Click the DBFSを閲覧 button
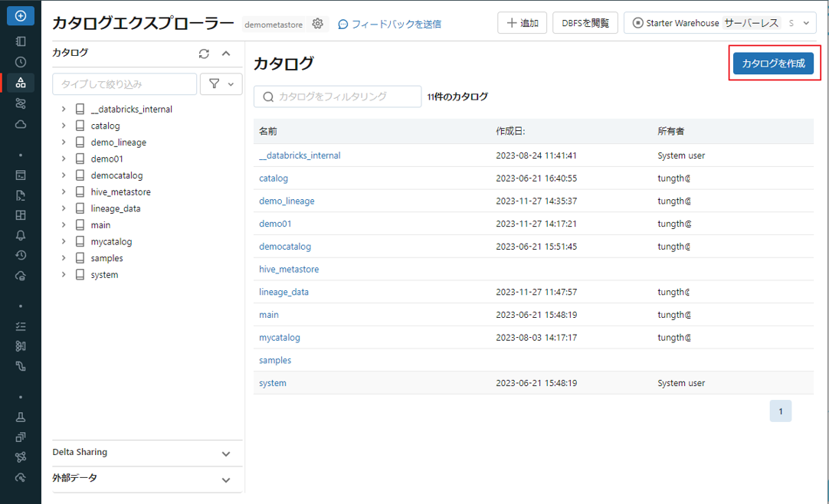This screenshot has width=829, height=504. click(x=585, y=24)
